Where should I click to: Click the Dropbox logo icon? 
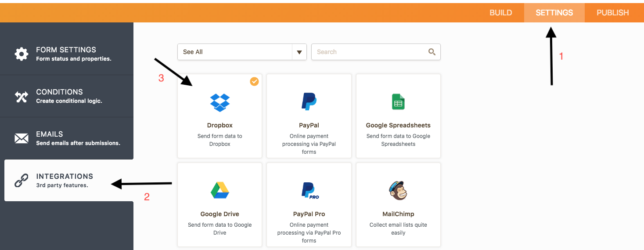point(220,102)
